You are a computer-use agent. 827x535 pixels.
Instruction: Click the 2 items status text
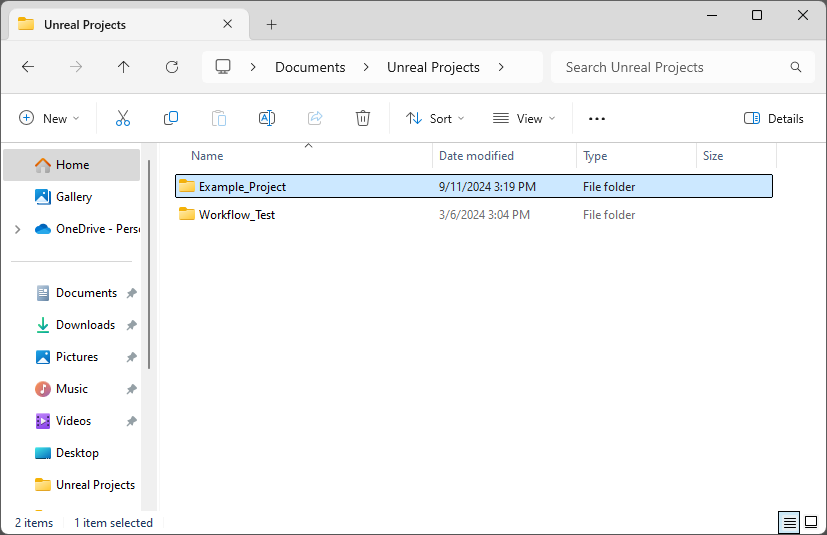[x=34, y=523]
